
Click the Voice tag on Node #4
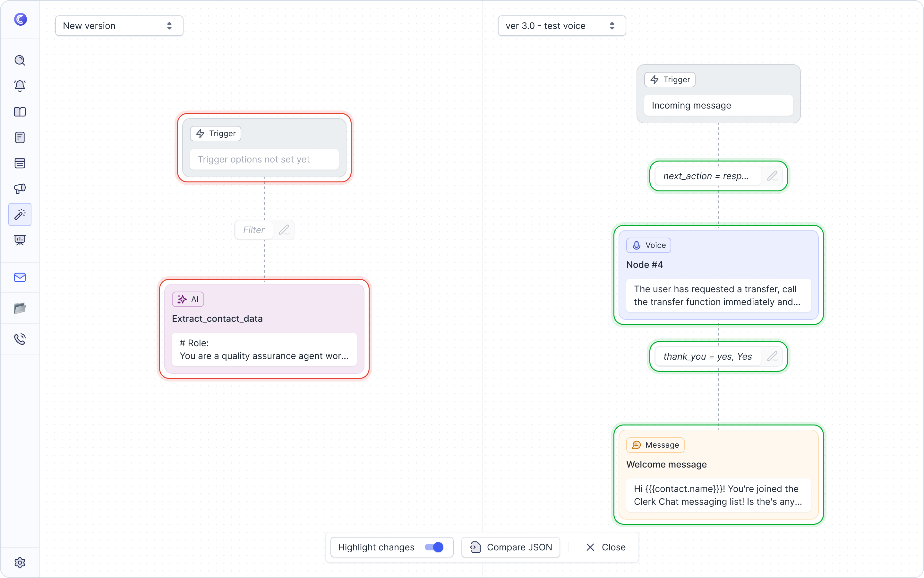point(648,245)
